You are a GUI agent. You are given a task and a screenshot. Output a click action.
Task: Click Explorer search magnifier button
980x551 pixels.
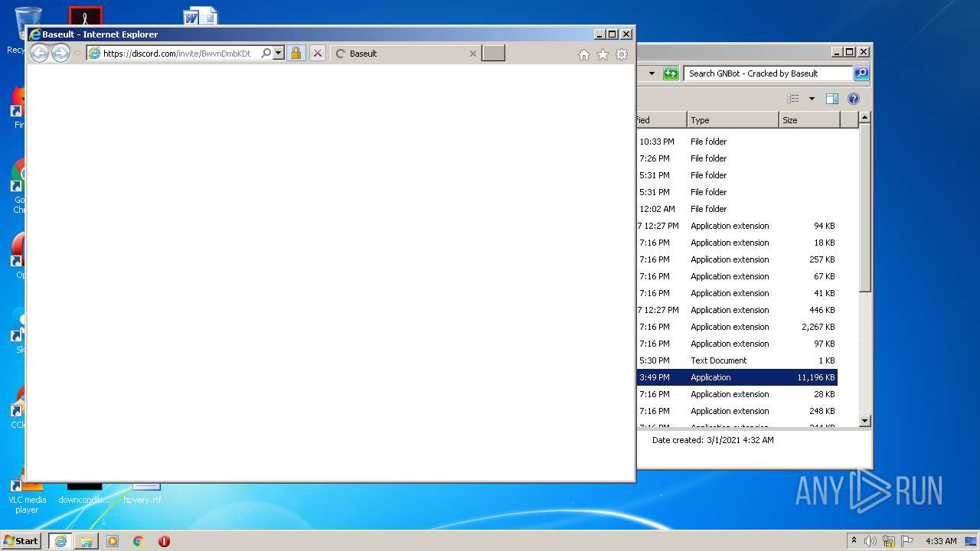(x=861, y=73)
